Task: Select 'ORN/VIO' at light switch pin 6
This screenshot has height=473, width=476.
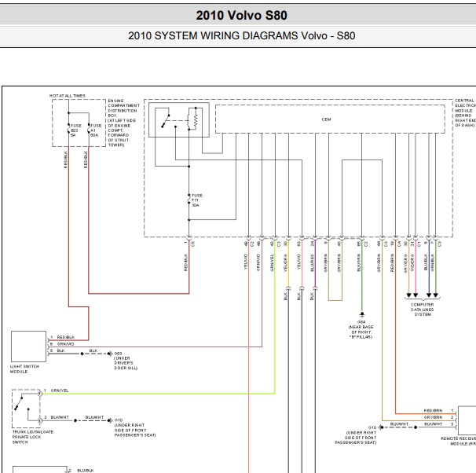Action: click(x=65, y=344)
